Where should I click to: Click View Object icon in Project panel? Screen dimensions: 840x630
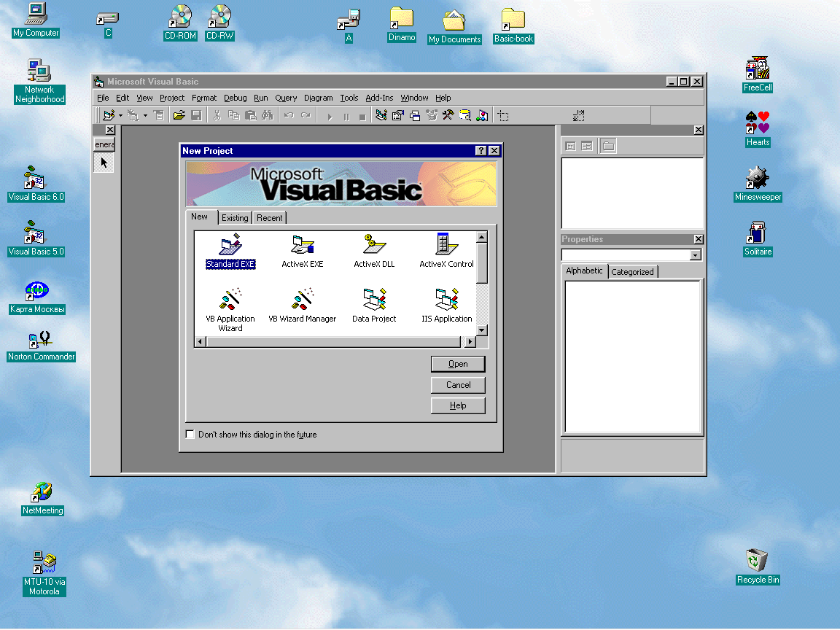(x=586, y=146)
